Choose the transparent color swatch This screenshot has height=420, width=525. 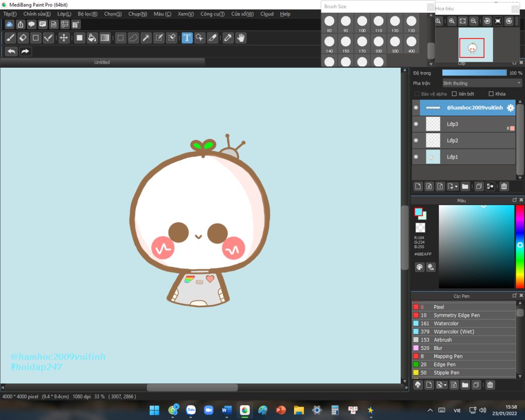click(x=420, y=228)
